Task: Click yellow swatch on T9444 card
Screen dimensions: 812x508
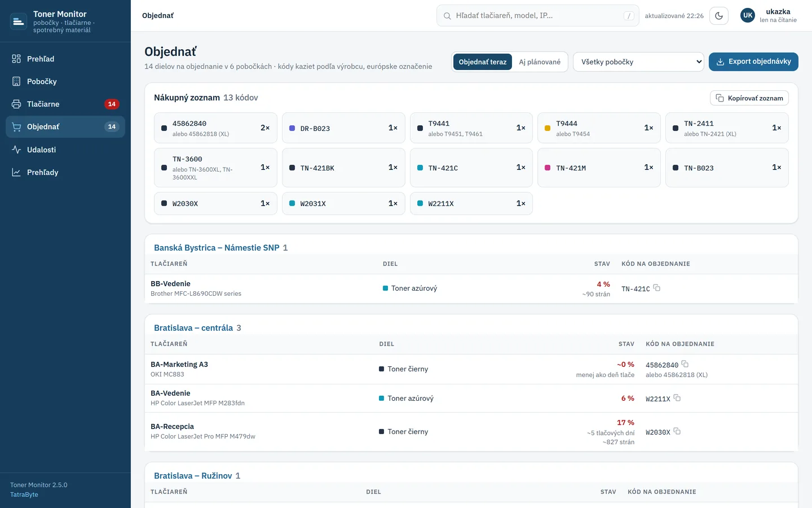Action: click(548, 128)
